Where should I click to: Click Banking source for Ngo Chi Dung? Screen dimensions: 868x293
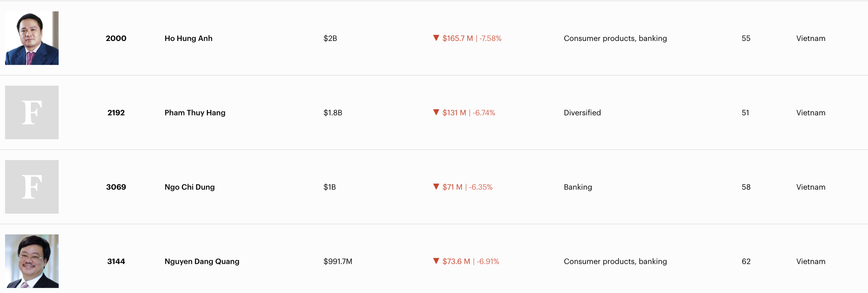(x=578, y=187)
